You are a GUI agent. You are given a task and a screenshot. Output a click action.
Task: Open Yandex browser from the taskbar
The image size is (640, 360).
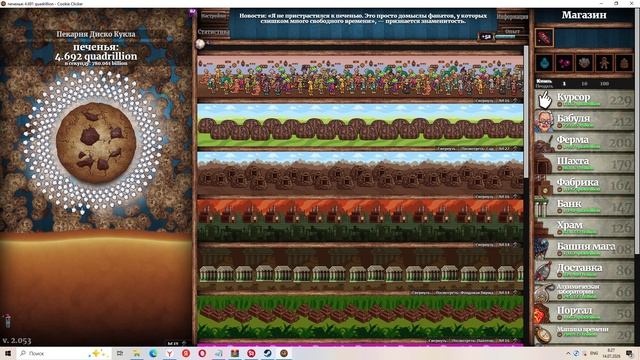[169, 353]
